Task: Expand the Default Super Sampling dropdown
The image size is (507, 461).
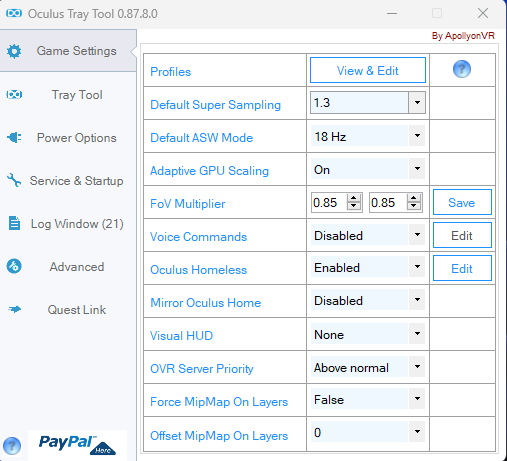Action: (x=417, y=102)
